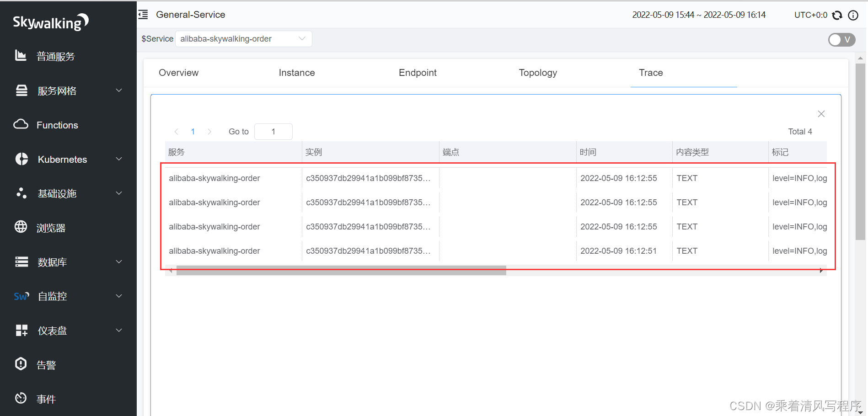Expand the 基础设施 submenu chevron
Viewport: 868px width, 416px height.
119,193
